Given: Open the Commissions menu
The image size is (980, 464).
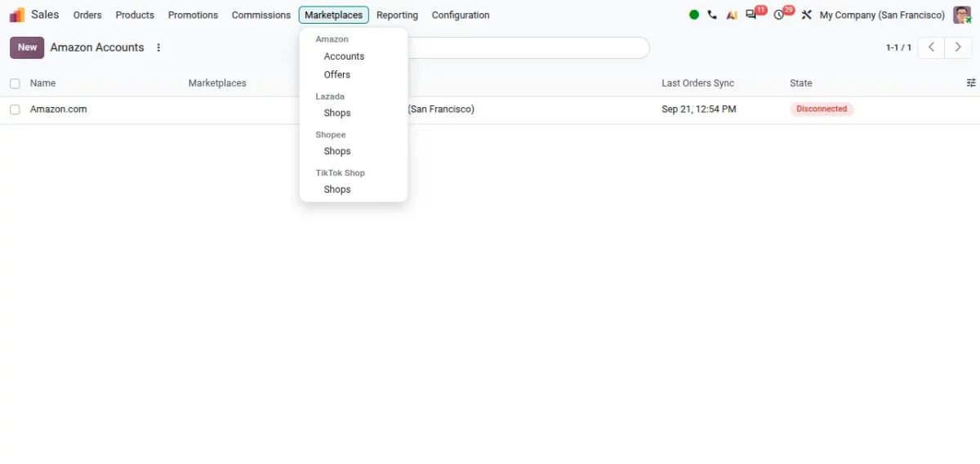Looking at the screenshot, I should [261, 15].
